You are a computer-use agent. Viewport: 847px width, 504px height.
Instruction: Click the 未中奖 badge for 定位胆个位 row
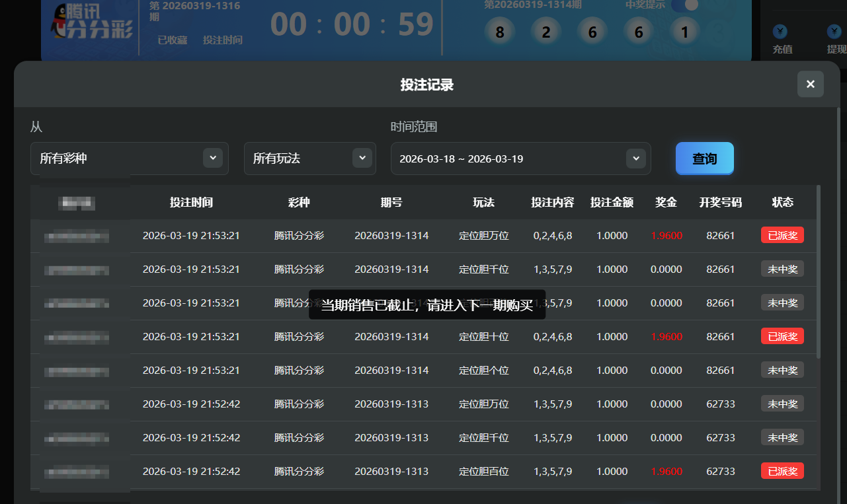(x=782, y=370)
